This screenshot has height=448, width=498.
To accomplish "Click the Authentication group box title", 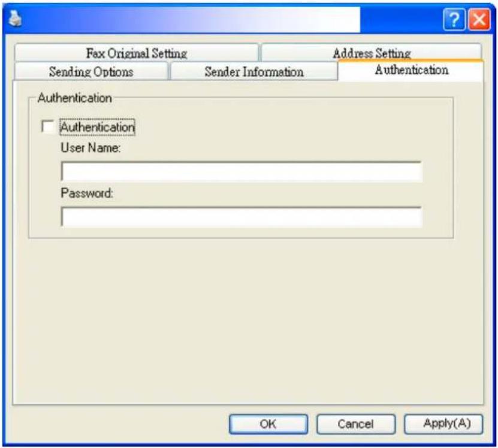I will tap(75, 98).
